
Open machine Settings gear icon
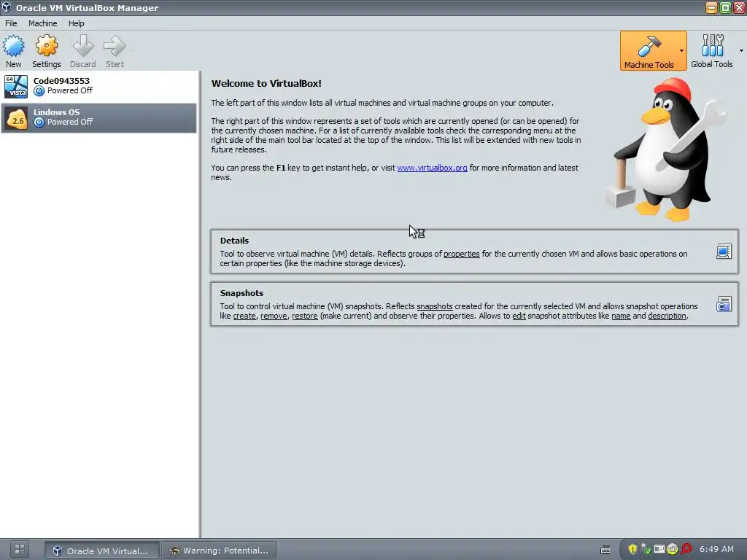pyautogui.click(x=46, y=46)
